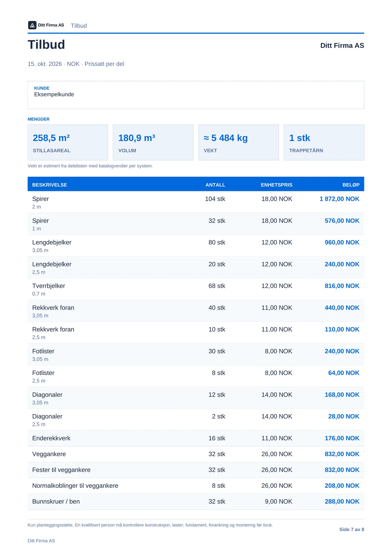The height and width of the screenshot is (555, 392).
Task: Select the '80 stk' quantity for Lengdebjelker
Action: click(217, 242)
